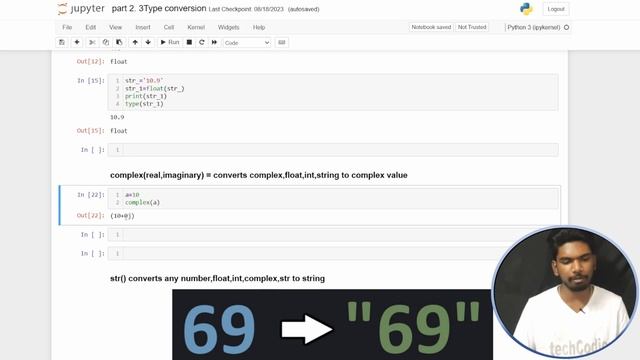This screenshot has height=360, width=640.
Task: Open the command palette keyboard icon
Action: (x=282, y=42)
